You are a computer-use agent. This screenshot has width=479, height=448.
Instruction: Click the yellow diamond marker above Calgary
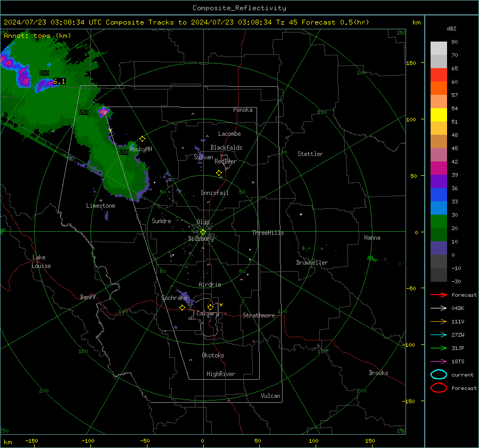point(210,307)
